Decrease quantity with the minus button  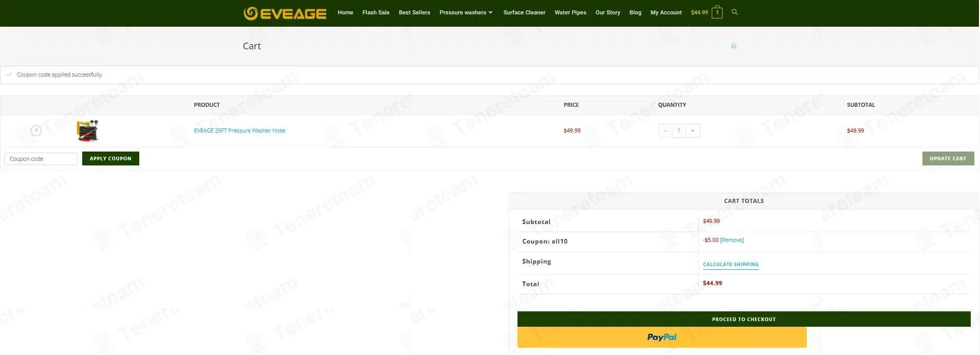pyautogui.click(x=665, y=130)
